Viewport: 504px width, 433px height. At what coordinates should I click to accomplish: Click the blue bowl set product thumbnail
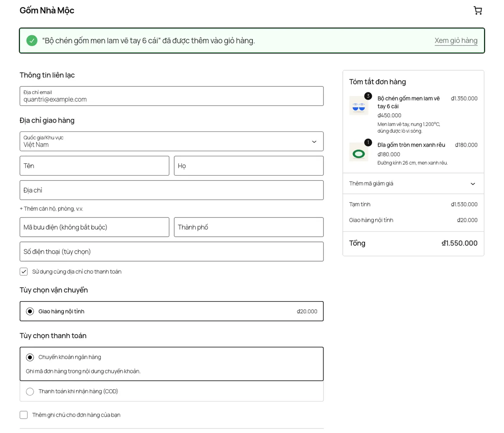click(x=359, y=105)
